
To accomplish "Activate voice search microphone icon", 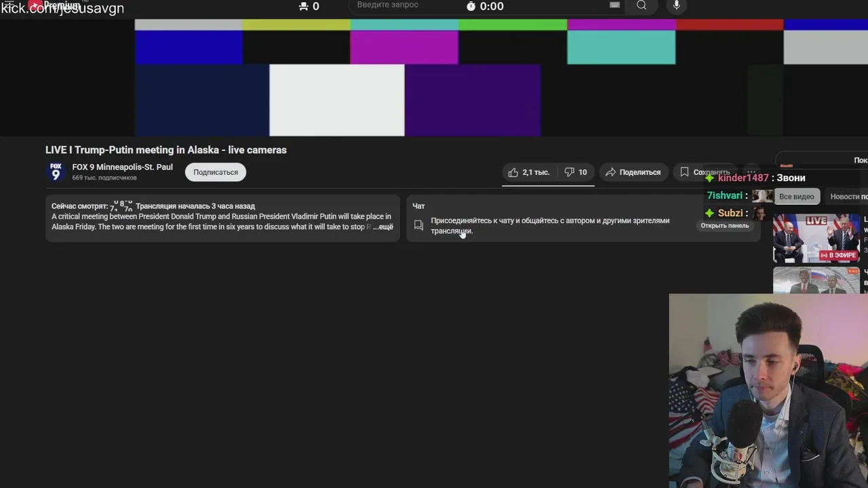I will [x=676, y=5].
